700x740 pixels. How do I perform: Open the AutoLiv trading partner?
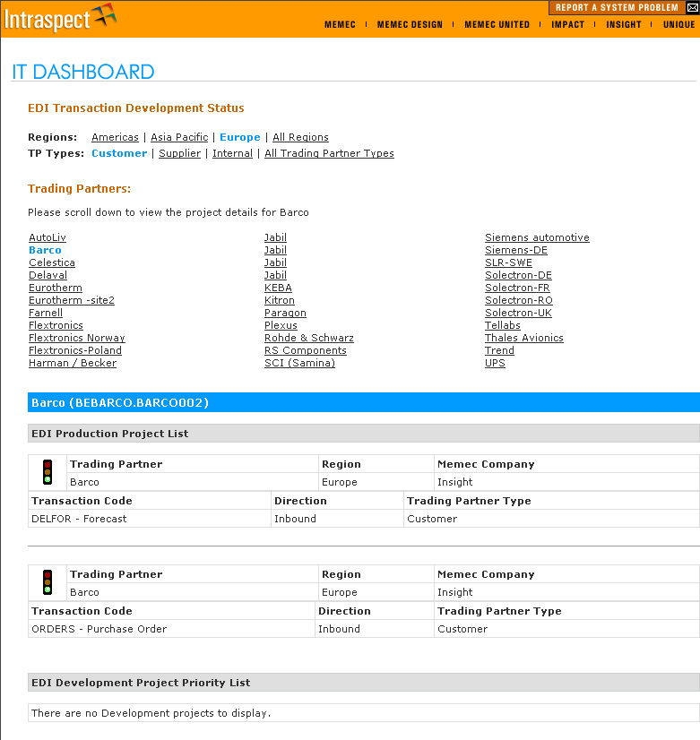tap(48, 237)
